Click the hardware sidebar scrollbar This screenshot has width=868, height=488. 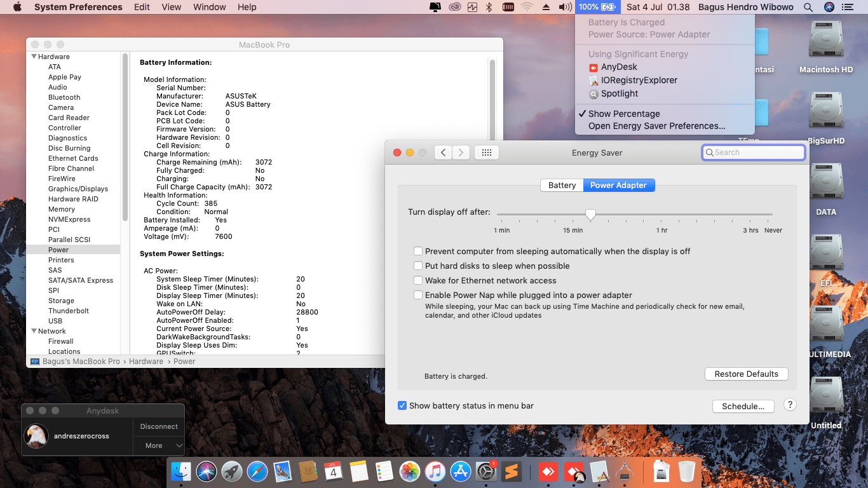(125, 137)
